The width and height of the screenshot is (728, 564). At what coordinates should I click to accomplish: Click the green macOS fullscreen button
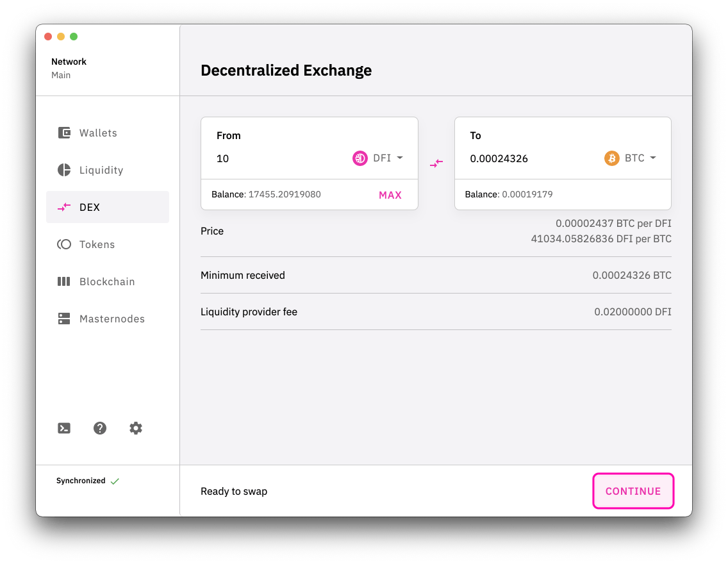point(74,37)
